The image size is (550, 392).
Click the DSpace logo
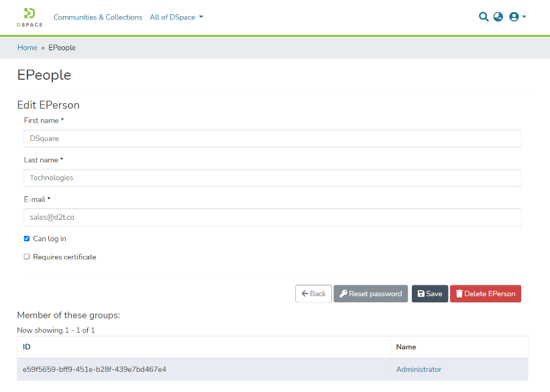[x=29, y=17]
